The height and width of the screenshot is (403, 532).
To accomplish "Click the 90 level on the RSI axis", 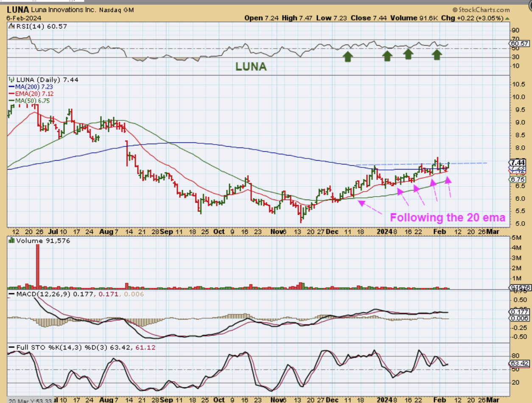I will 516,31.
